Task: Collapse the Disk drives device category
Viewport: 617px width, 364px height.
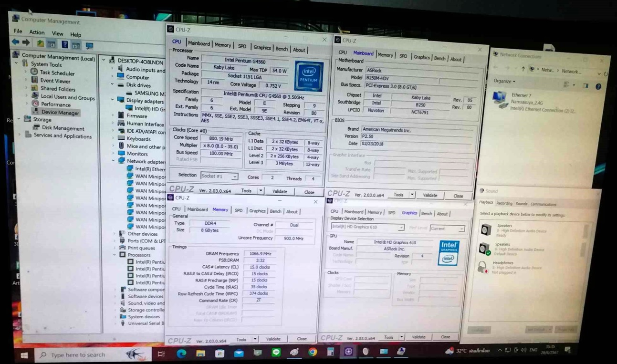Action: coord(113,84)
